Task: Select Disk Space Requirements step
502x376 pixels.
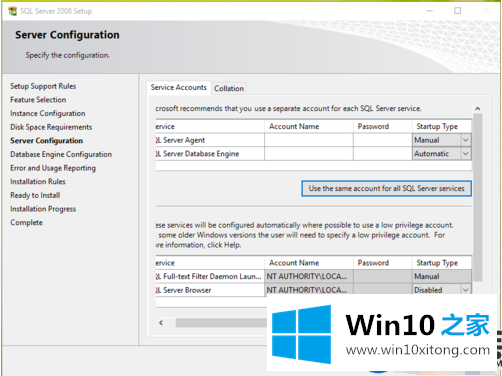Action: pos(51,127)
